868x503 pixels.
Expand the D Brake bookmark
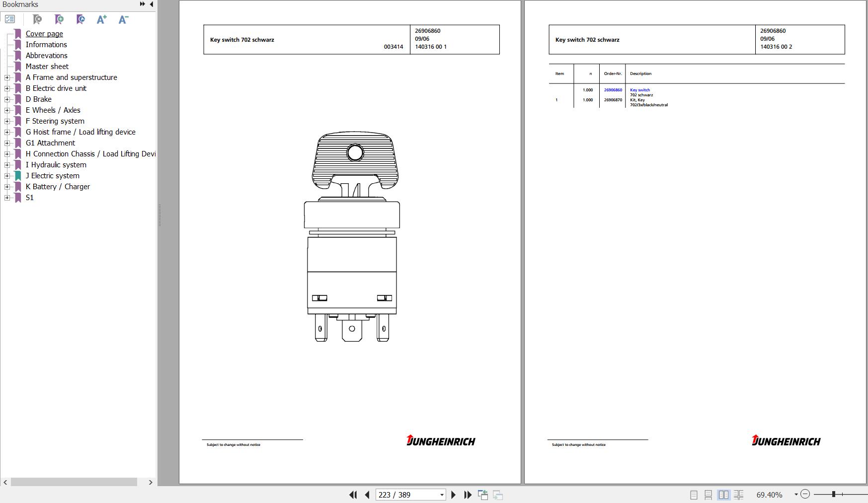(x=7, y=99)
